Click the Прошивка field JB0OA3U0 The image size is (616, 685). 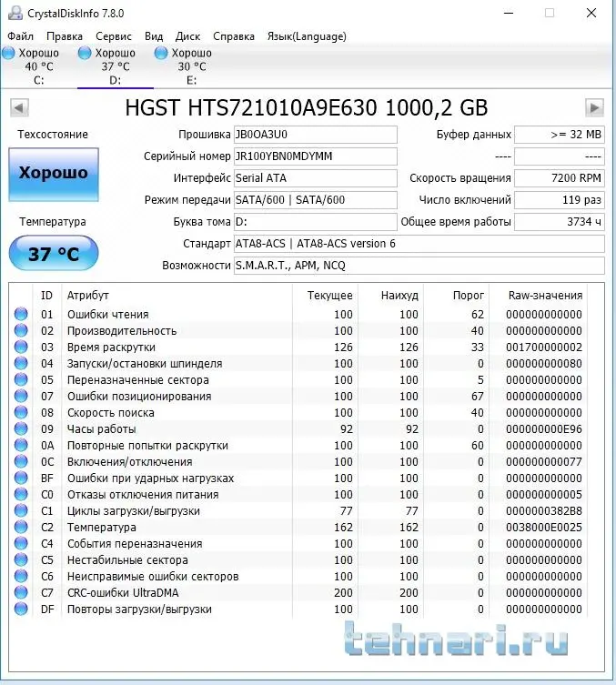(316, 135)
